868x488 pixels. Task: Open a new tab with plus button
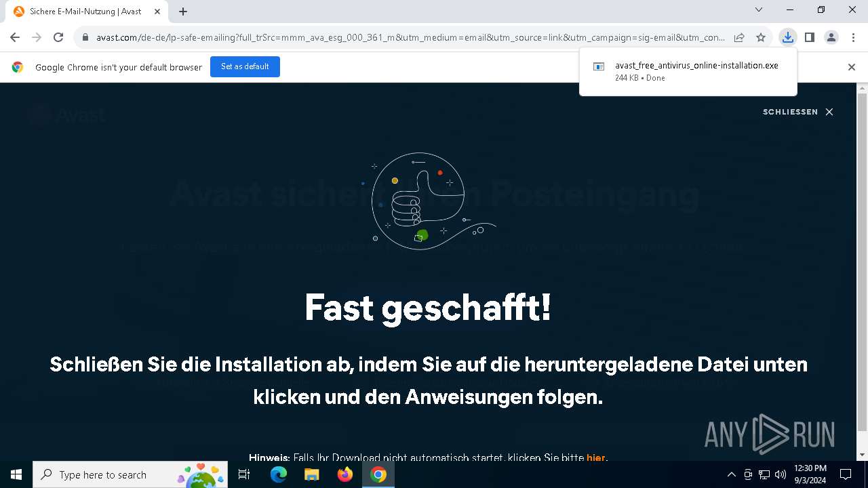coord(183,12)
